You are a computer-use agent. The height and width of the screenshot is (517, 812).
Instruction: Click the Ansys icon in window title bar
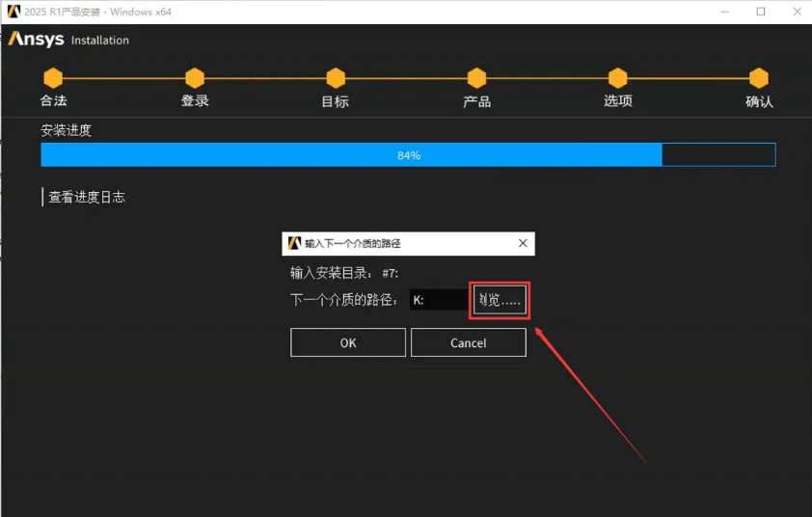[14, 12]
